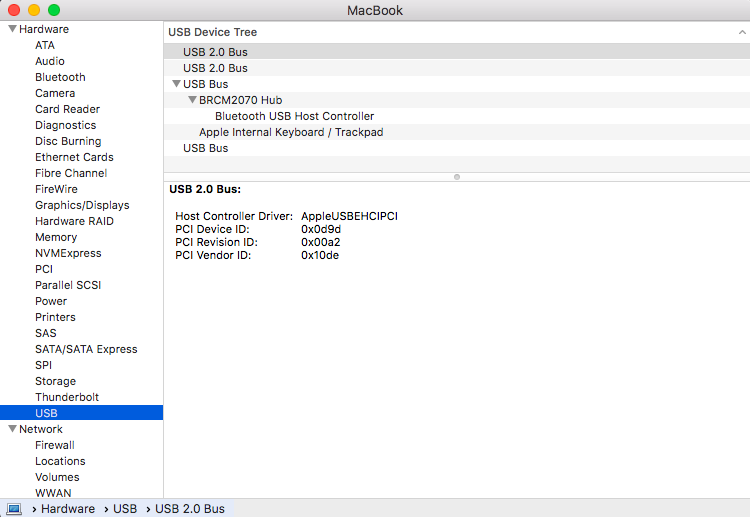Click USB in the path bar
This screenshot has width=750, height=517.
coord(125,508)
